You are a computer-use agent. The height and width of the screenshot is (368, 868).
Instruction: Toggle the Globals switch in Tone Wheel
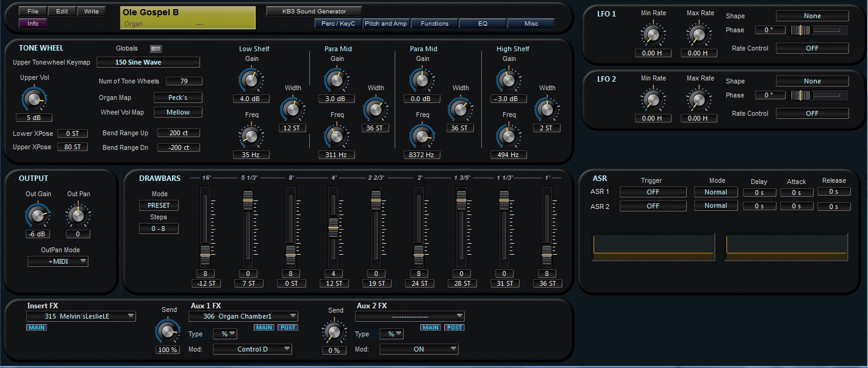click(x=156, y=49)
